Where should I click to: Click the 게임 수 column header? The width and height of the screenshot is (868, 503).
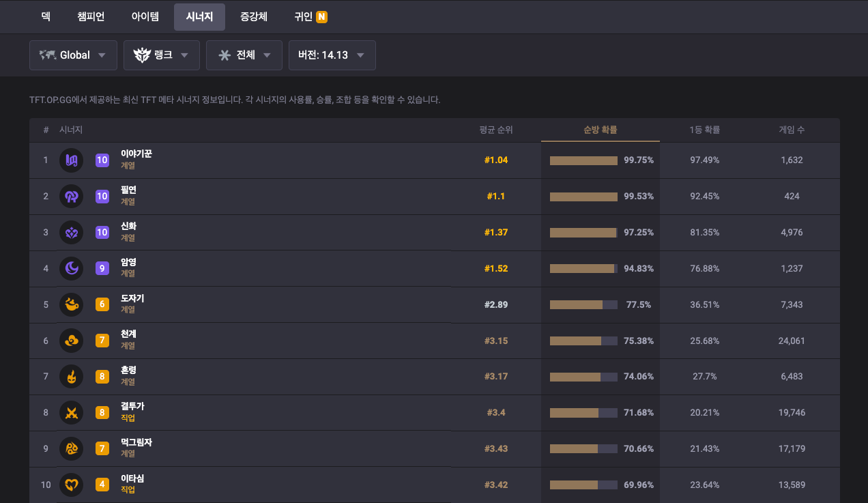pos(792,130)
